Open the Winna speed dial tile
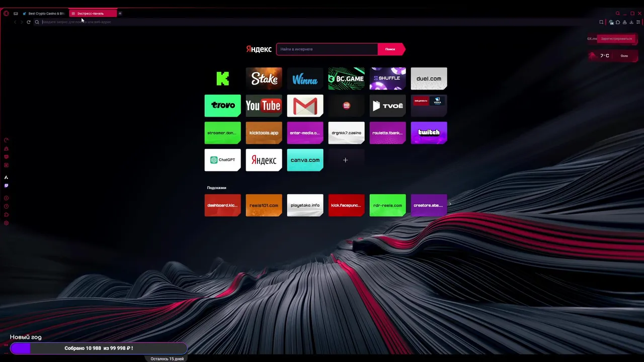 (305, 78)
